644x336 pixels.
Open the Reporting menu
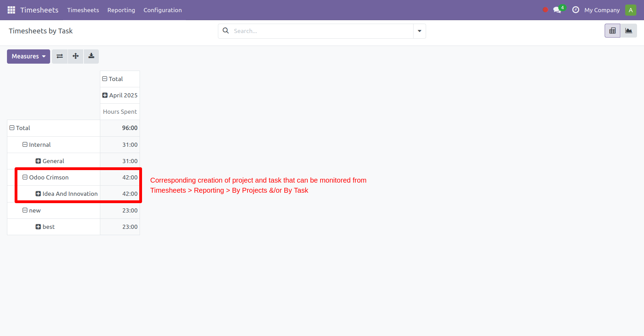point(121,10)
